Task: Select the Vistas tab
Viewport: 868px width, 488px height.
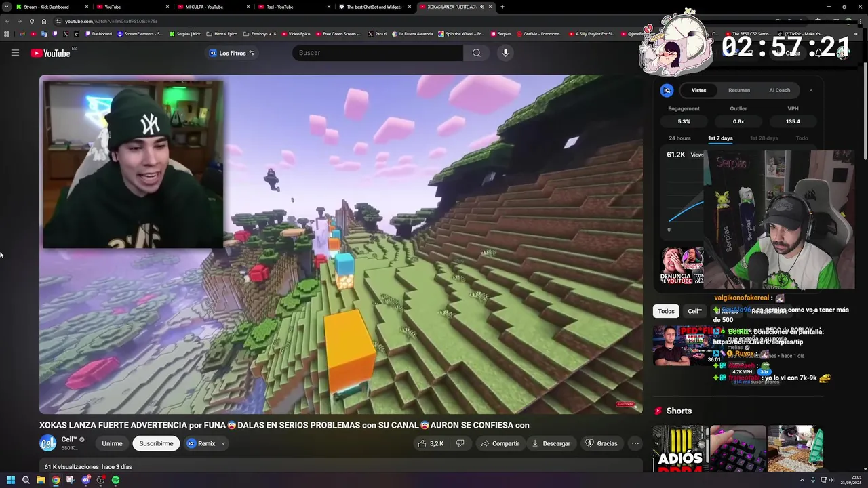Action: pos(698,90)
